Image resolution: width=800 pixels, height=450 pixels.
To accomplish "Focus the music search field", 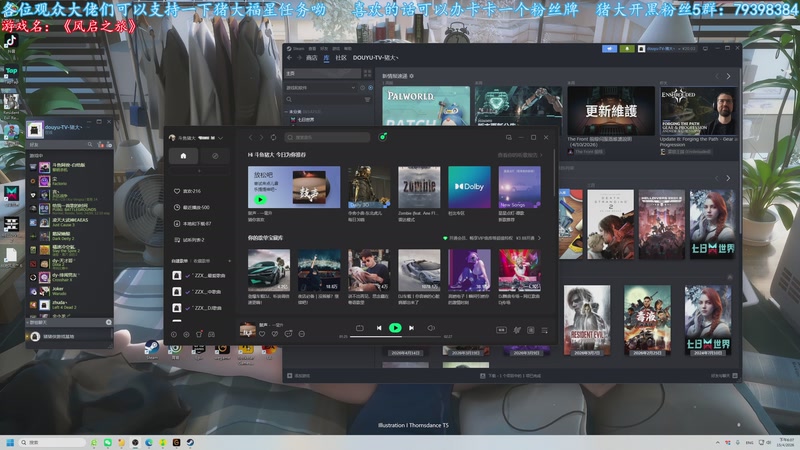I will pyautogui.click(x=328, y=137).
